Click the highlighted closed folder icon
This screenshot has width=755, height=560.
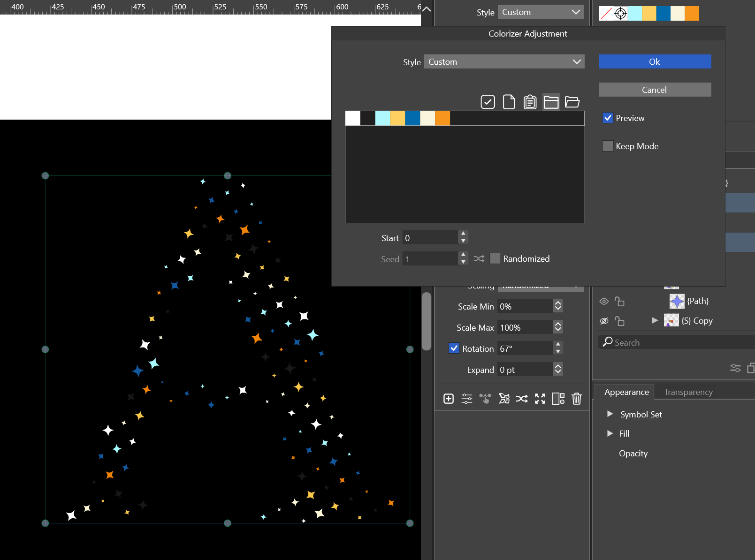551,102
